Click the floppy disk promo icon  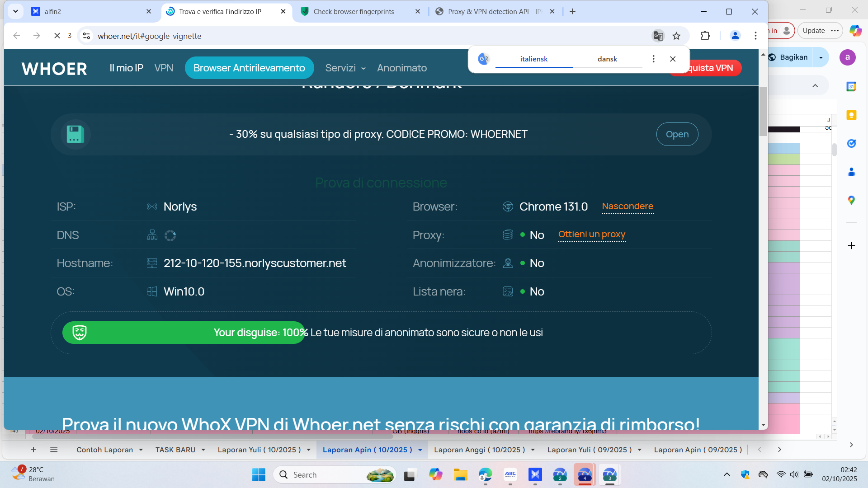[x=75, y=134]
